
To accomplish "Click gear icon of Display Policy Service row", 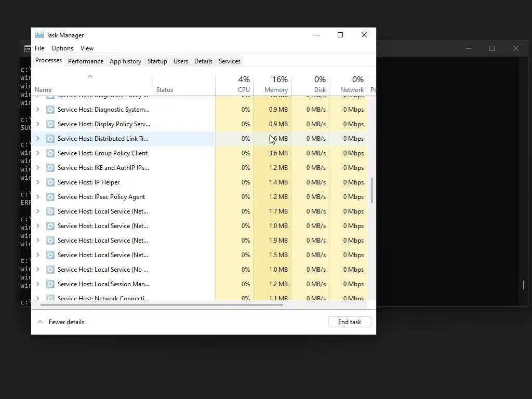I will (x=50, y=124).
